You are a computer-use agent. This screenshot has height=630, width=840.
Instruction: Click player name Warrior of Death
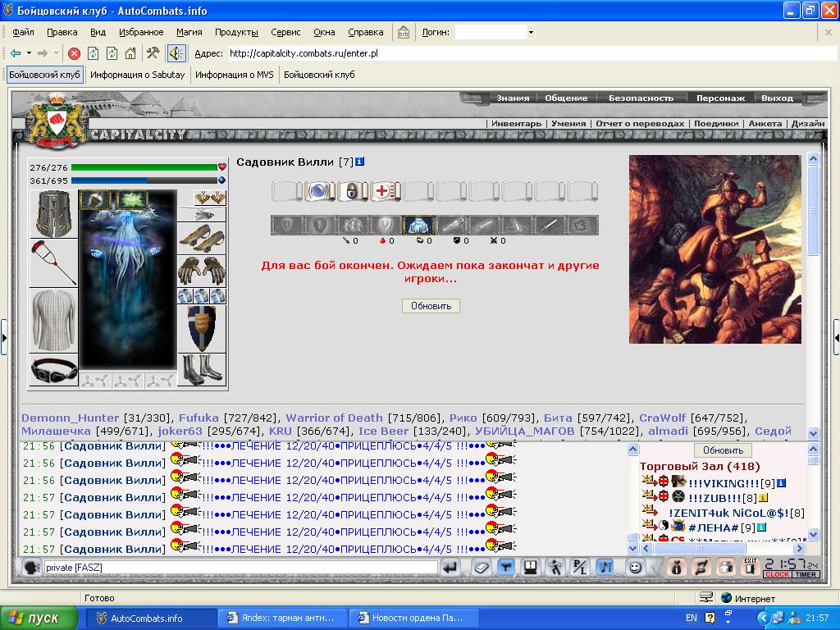pyautogui.click(x=335, y=418)
